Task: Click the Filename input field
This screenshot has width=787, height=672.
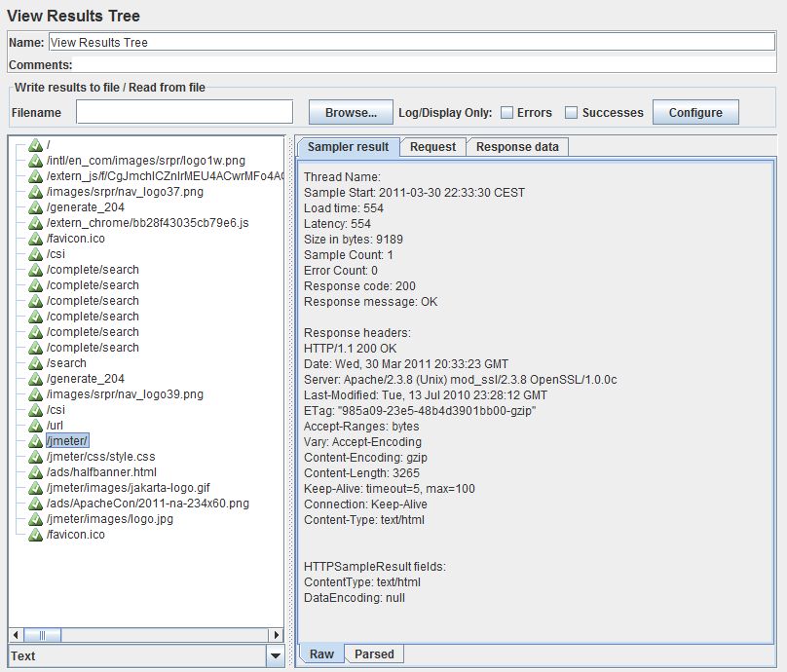Action: click(x=184, y=113)
